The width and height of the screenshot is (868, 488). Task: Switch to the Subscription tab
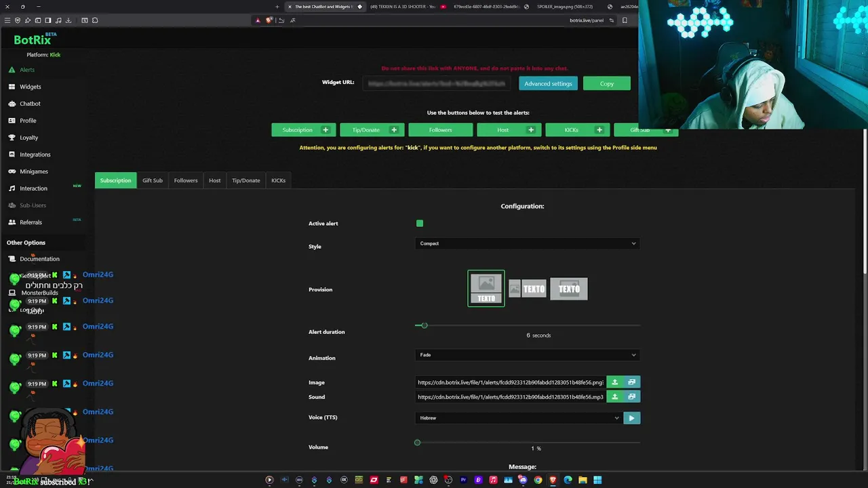[x=115, y=180]
